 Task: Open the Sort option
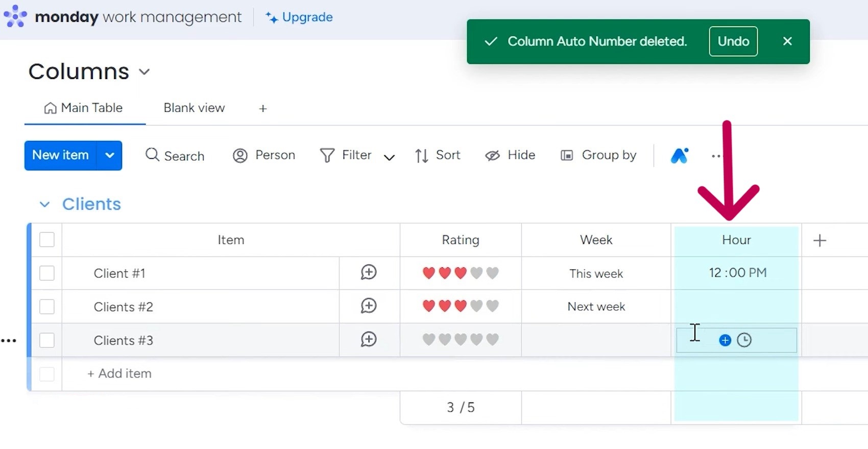(x=438, y=155)
